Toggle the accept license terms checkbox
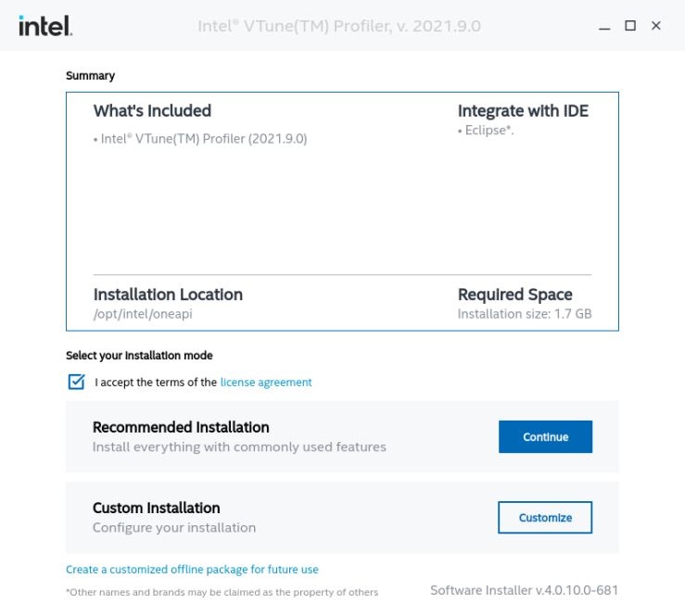Screen dimensions: 685x616 click(76, 382)
